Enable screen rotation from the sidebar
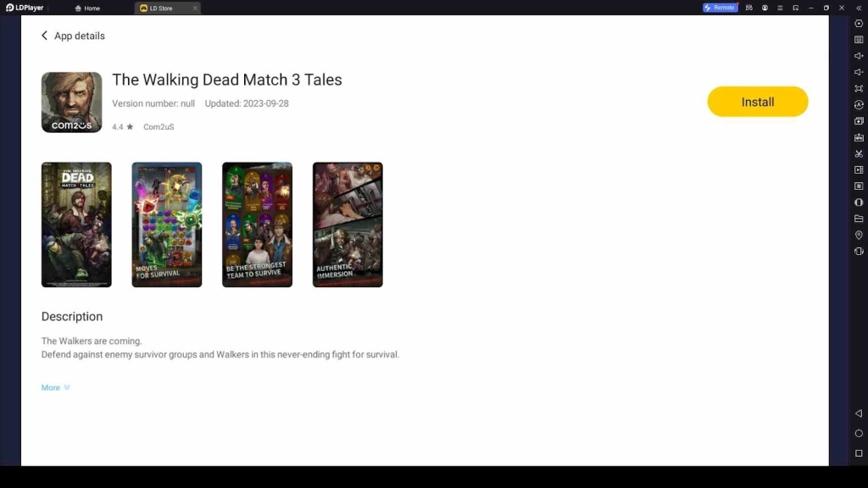 pyautogui.click(x=859, y=103)
